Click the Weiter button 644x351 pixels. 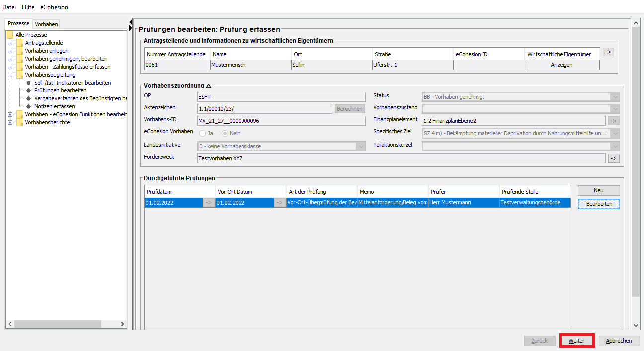coord(576,341)
